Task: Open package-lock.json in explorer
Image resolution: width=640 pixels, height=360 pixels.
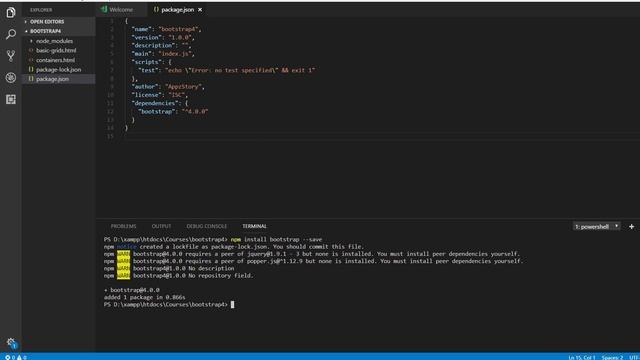Action: pos(58,69)
